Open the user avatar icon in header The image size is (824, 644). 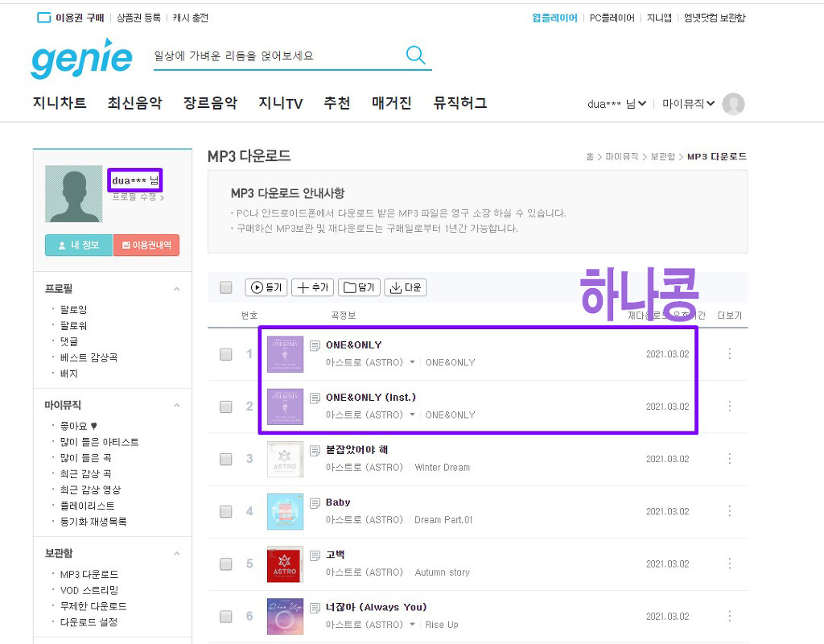pyautogui.click(x=733, y=104)
